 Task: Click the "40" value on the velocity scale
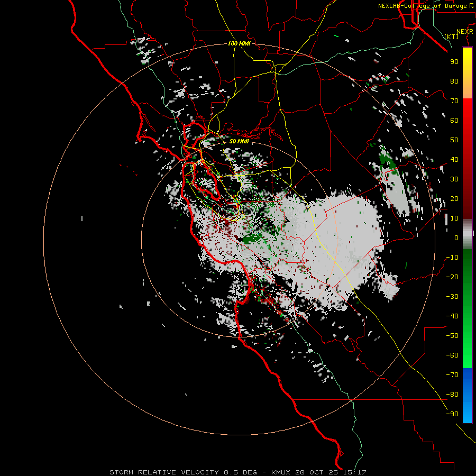pos(454,159)
